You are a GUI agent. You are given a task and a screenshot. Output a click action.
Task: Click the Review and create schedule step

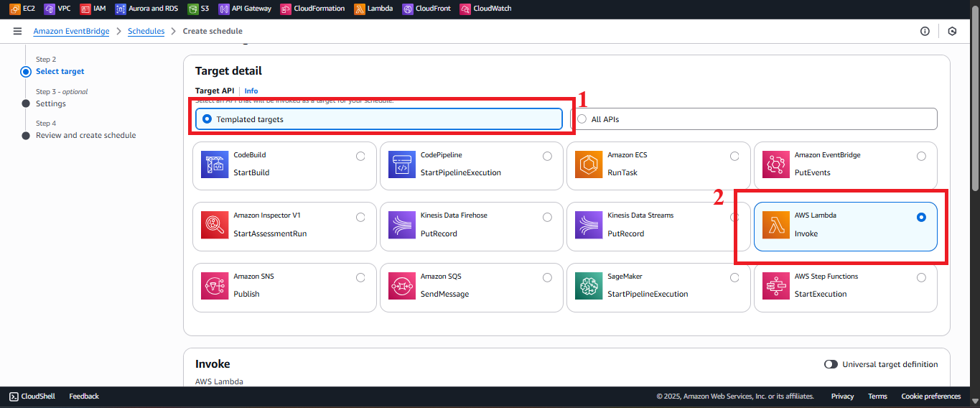tap(85, 135)
